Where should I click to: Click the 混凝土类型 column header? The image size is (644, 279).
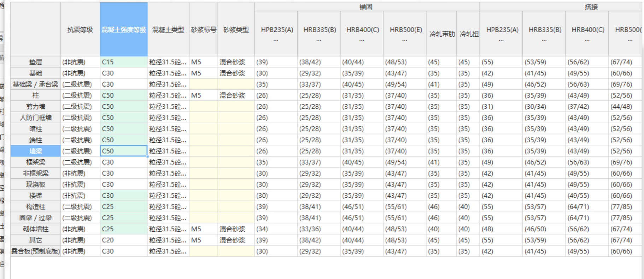click(168, 29)
